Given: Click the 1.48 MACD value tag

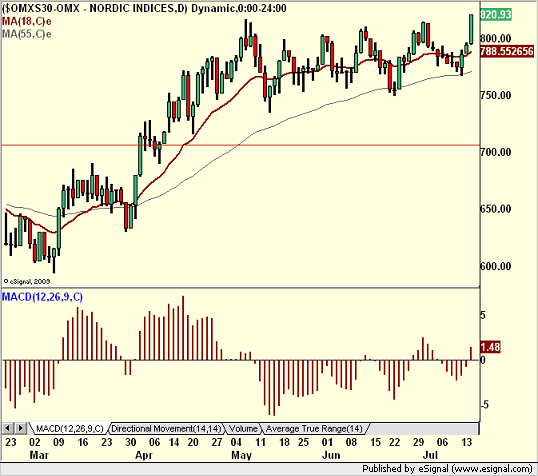Looking at the screenshot, I should [x=490, y=347].
